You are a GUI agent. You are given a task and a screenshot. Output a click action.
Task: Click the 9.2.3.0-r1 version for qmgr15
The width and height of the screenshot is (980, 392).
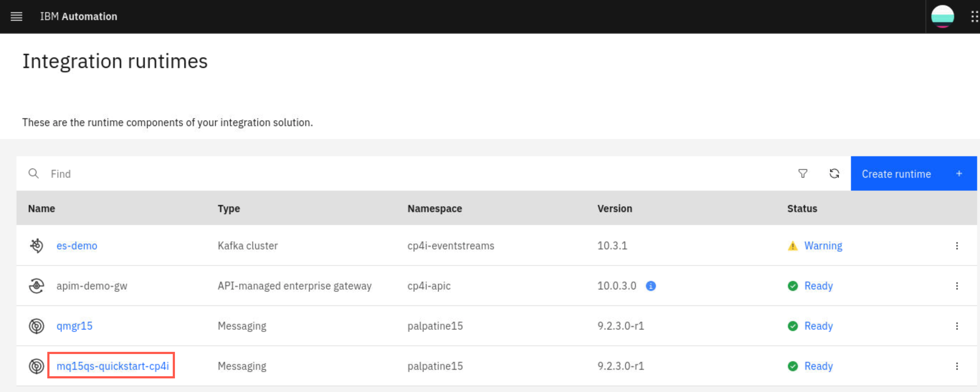click(620, 326)
